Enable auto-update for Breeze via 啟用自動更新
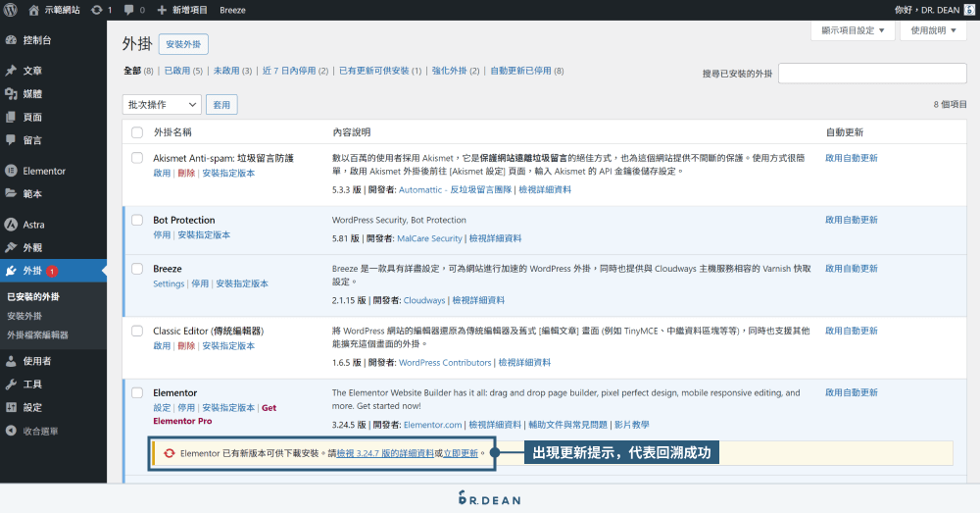 tap(852, 269)
